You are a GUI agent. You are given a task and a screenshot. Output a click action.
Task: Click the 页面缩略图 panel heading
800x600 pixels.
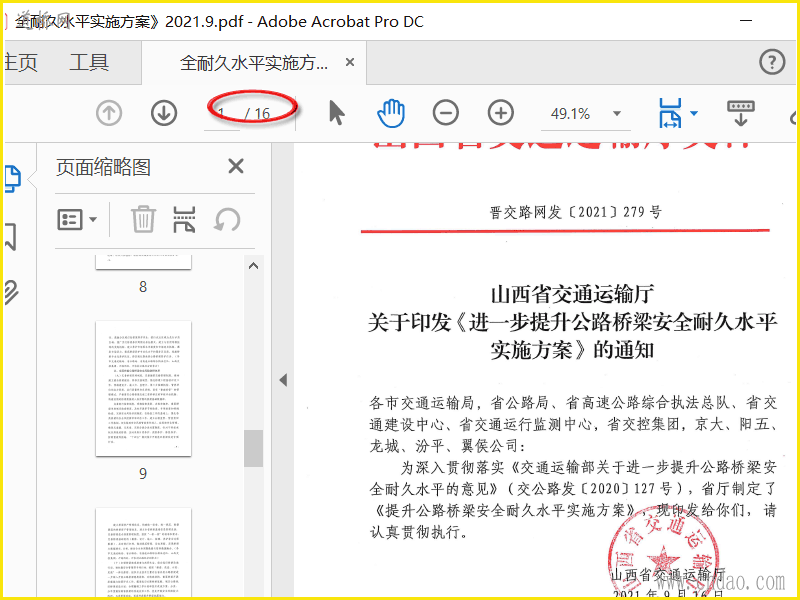104,167
